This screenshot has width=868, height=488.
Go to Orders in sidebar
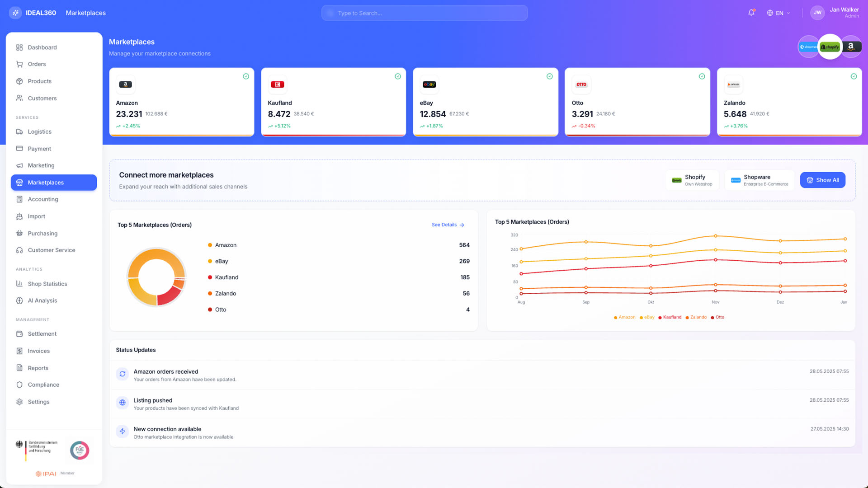[54, 64]
